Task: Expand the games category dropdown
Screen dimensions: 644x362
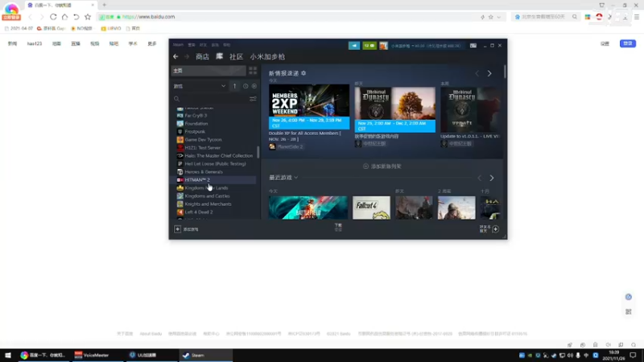Action: click(223, 86)
